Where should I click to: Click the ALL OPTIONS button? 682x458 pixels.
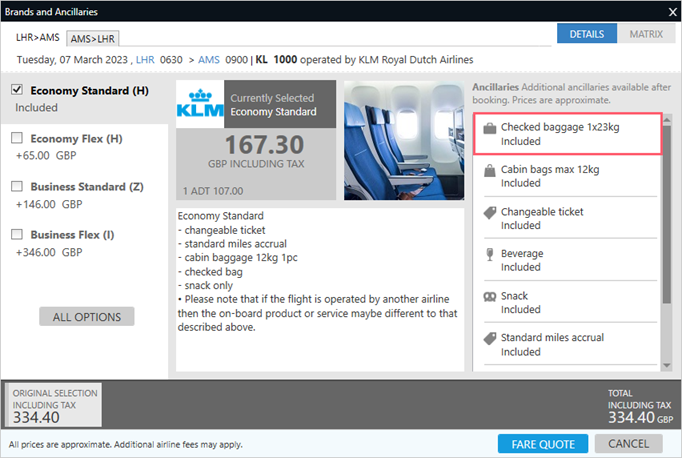(86, 317)
